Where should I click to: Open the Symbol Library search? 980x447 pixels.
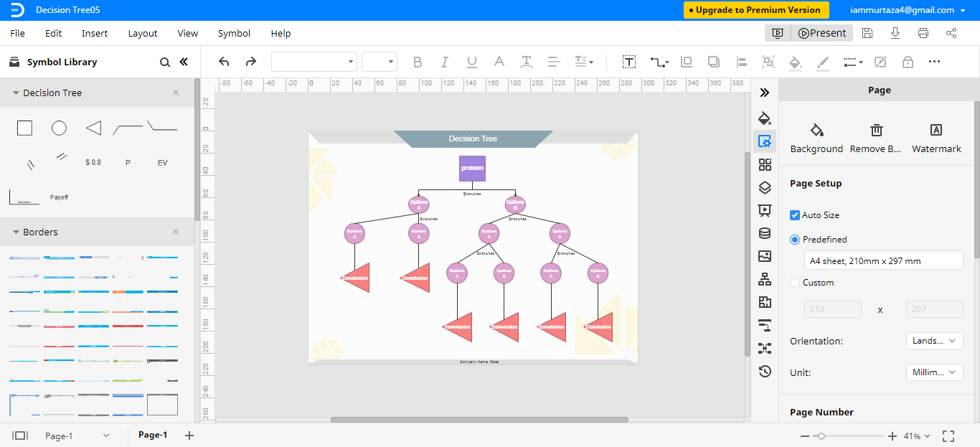tap(164, 62)
